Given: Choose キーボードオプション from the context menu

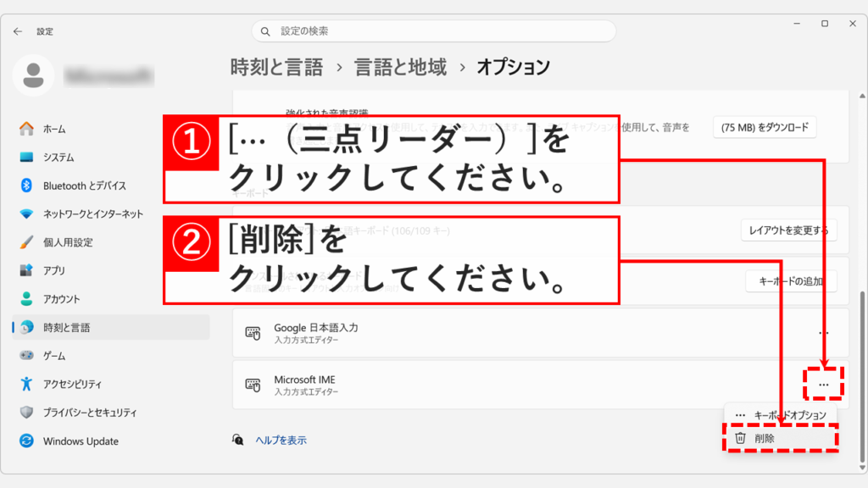Looking at the screenshot, I should pyautogui.click(x=780, y=415).
